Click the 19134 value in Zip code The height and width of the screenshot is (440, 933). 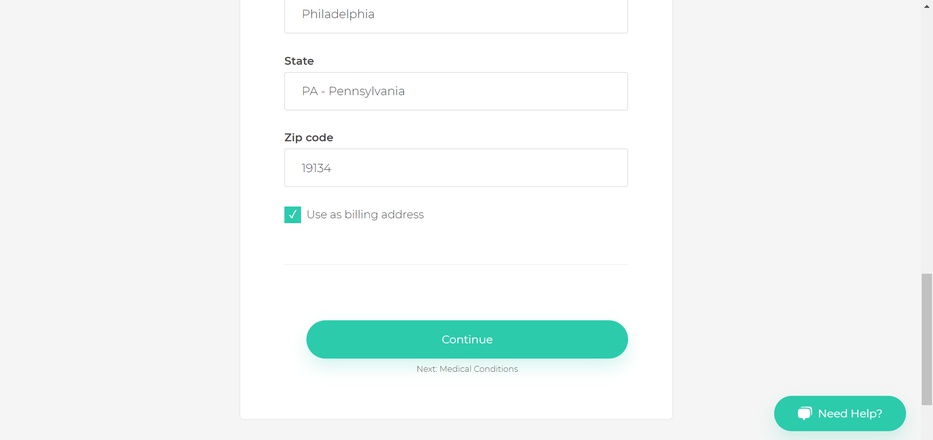(316, 168)
